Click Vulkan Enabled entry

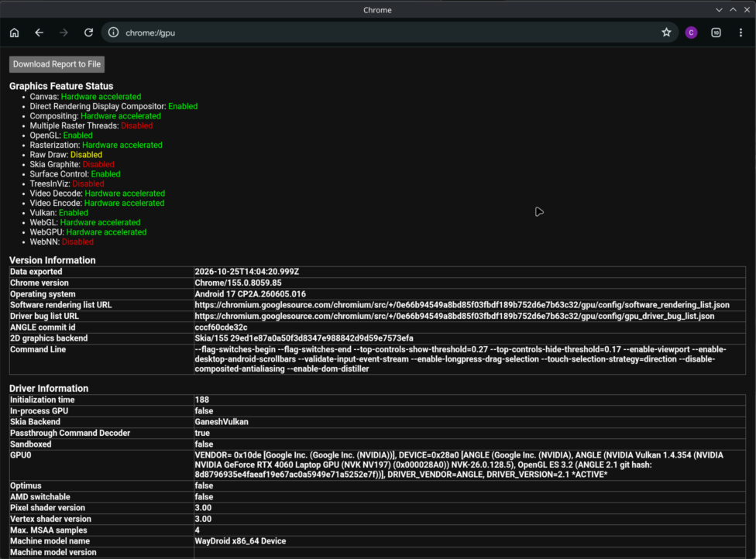point(59,212)
